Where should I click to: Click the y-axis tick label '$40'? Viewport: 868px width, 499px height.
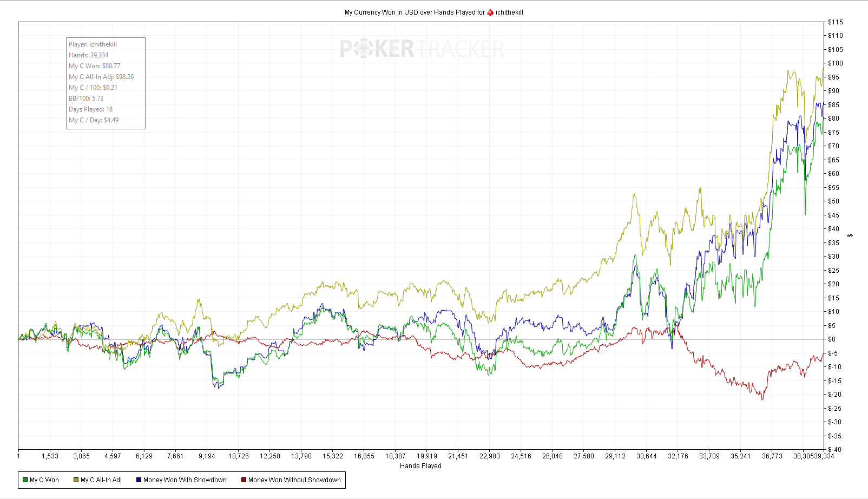point(834,229)
